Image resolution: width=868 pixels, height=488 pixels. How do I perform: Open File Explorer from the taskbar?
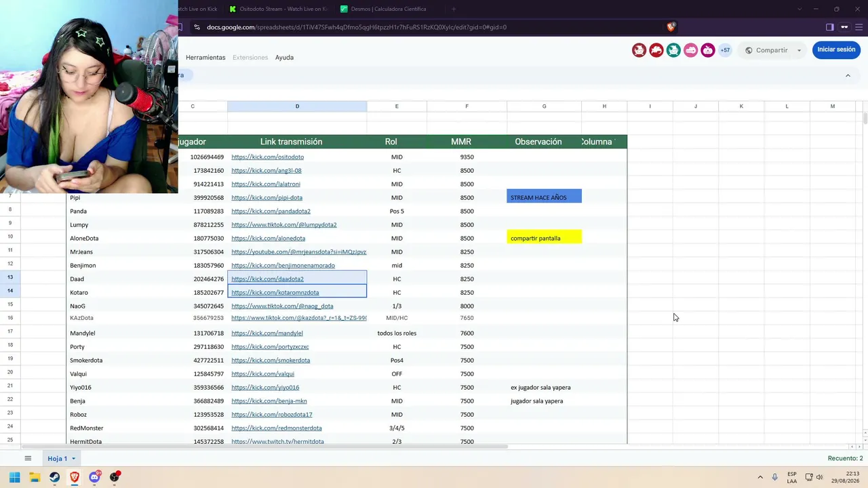click(x=35, y=477)
